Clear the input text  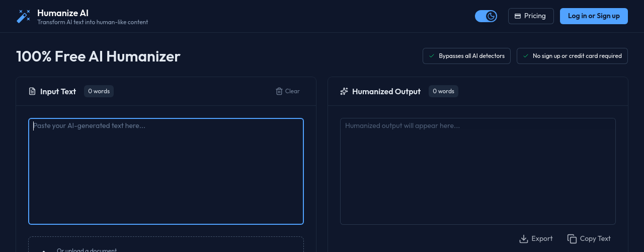[x=288, y=91]
